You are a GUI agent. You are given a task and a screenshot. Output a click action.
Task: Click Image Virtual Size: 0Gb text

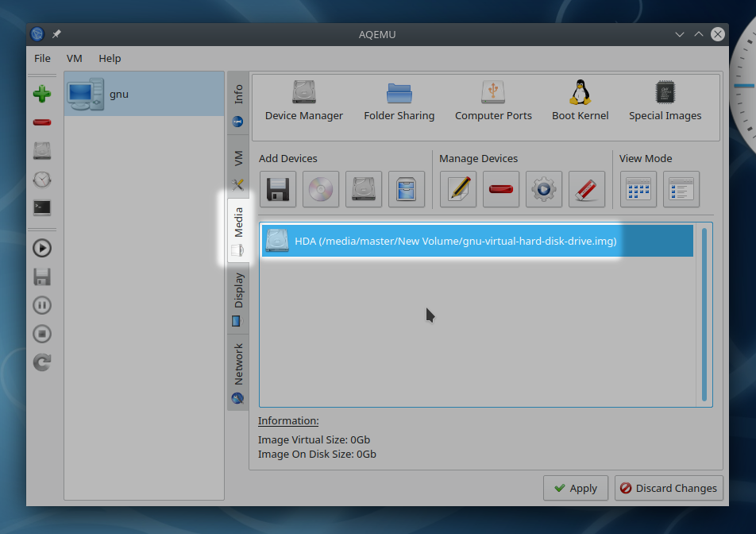[314, 440]
